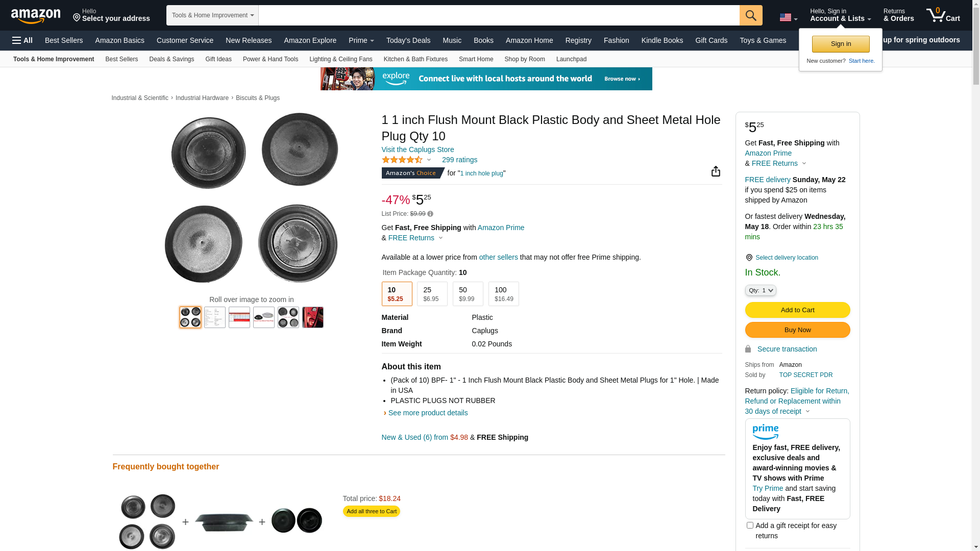980x551 pixels.
Task: Click the list price info icon
Action: point(430,214)
